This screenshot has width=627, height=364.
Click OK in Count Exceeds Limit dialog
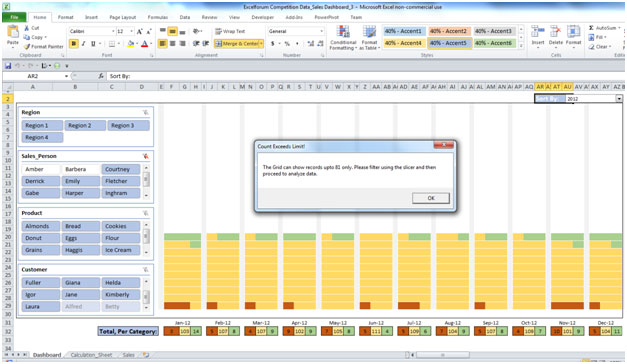431,198
